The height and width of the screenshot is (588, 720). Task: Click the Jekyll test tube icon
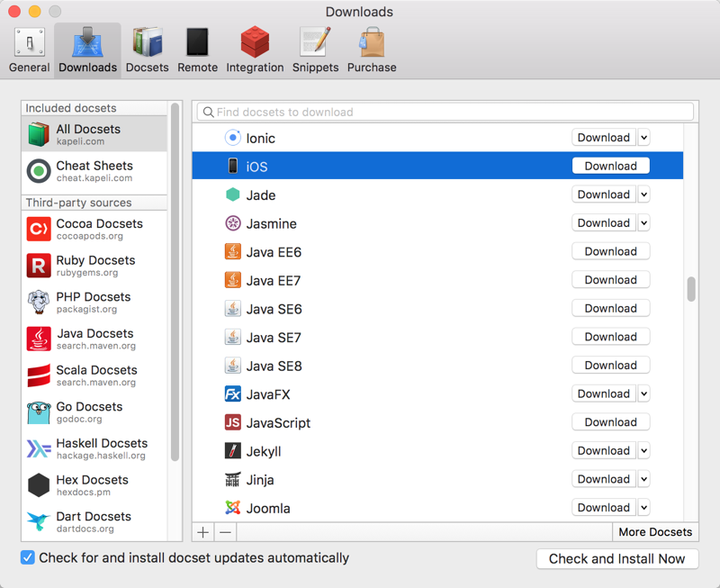233,450
